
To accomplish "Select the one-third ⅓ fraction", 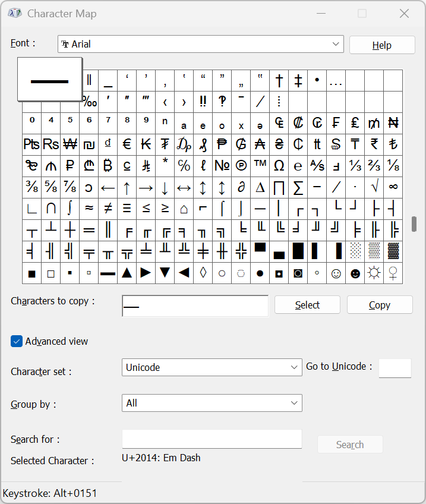I will (x=355, y=166).
